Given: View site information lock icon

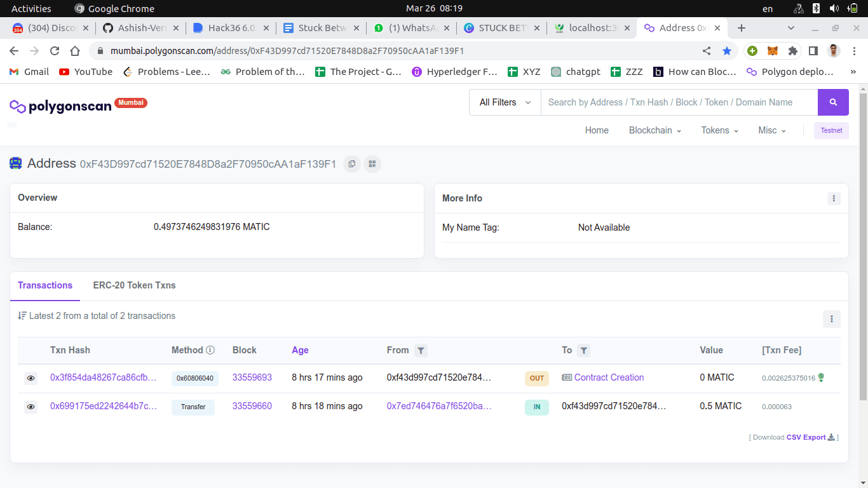Looking at the screenshot, I should tap(100, 51).
